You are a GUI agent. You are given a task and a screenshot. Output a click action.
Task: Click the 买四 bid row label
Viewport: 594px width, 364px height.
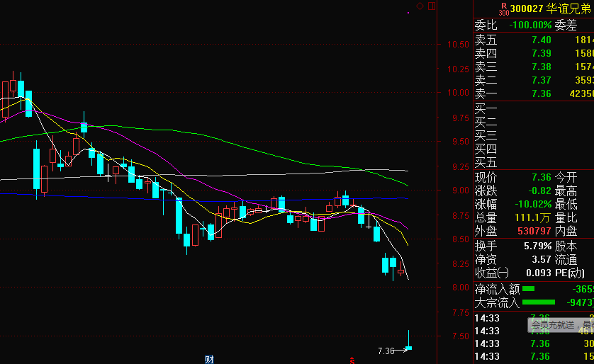click(x=486, y=149)
